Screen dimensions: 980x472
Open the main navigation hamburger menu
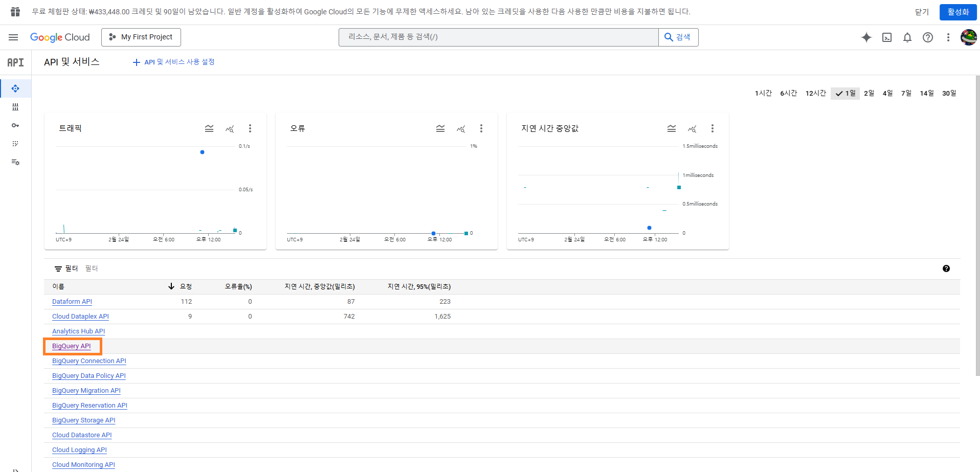(x=13, y=37)
